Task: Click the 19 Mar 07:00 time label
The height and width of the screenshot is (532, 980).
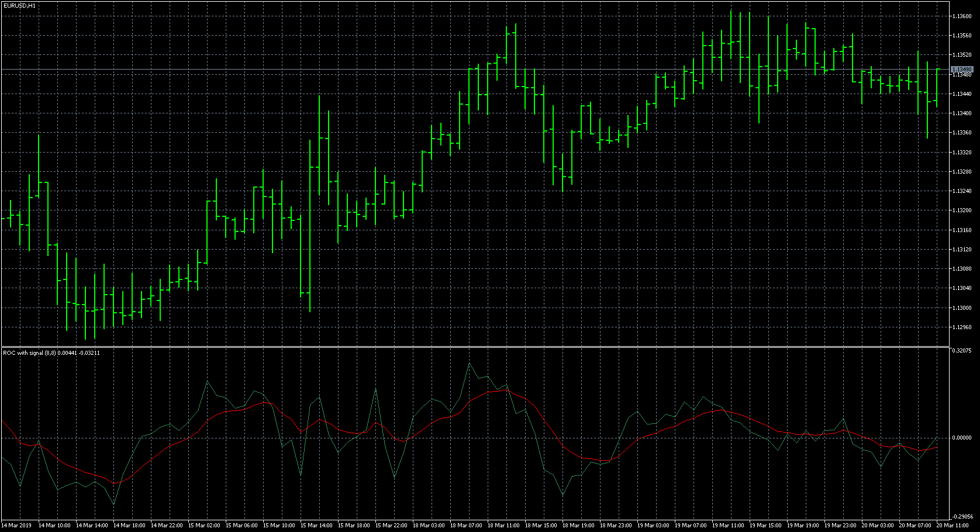Action: 691,526
